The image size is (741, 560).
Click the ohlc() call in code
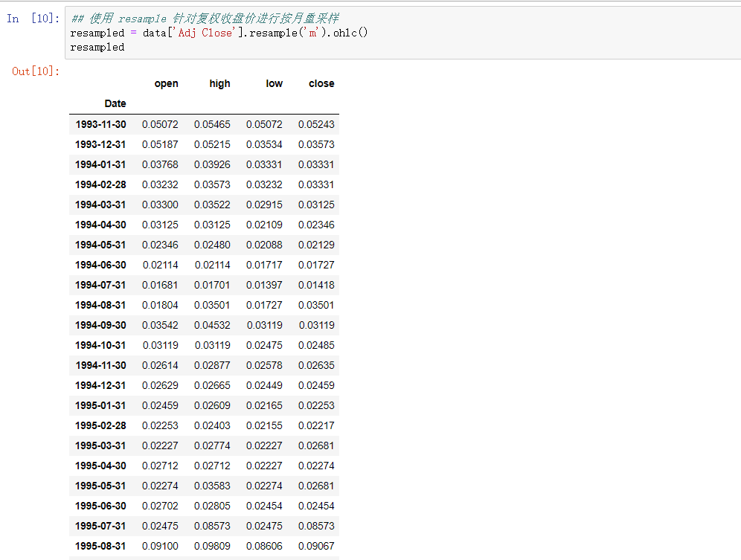point(350,33)
